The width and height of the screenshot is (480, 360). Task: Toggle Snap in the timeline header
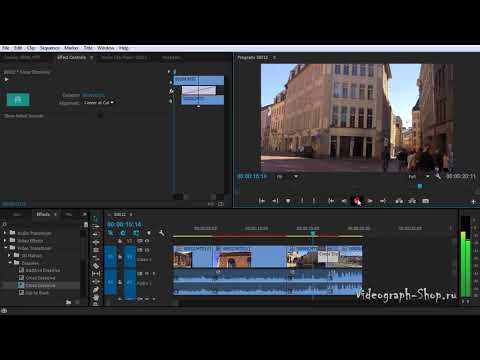coord(123,233)
